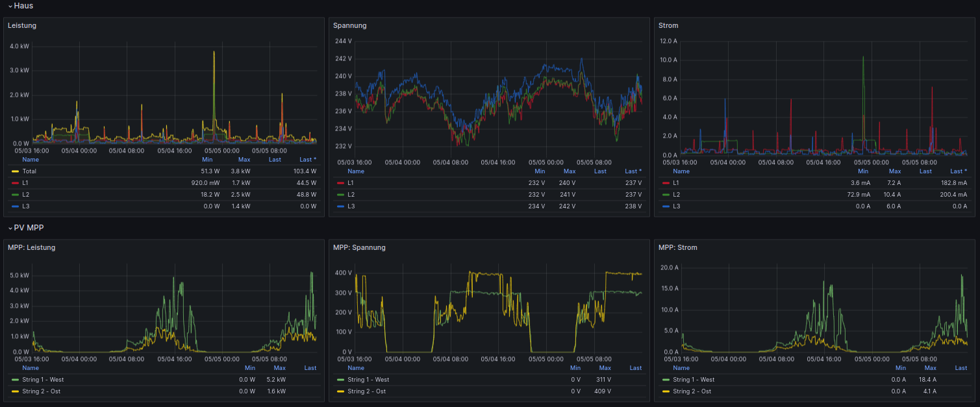Click the 103.4 W value in Total row
This screenshot has width=980, height=407.
[x=304, y=171]
